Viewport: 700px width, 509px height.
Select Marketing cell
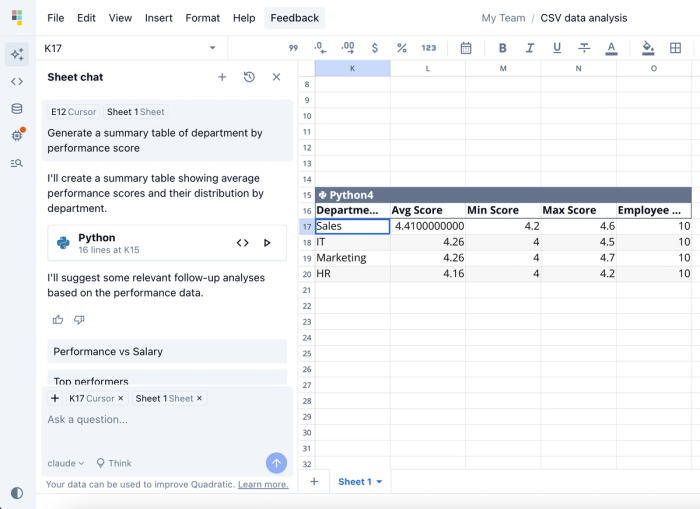tap(353, 258)
